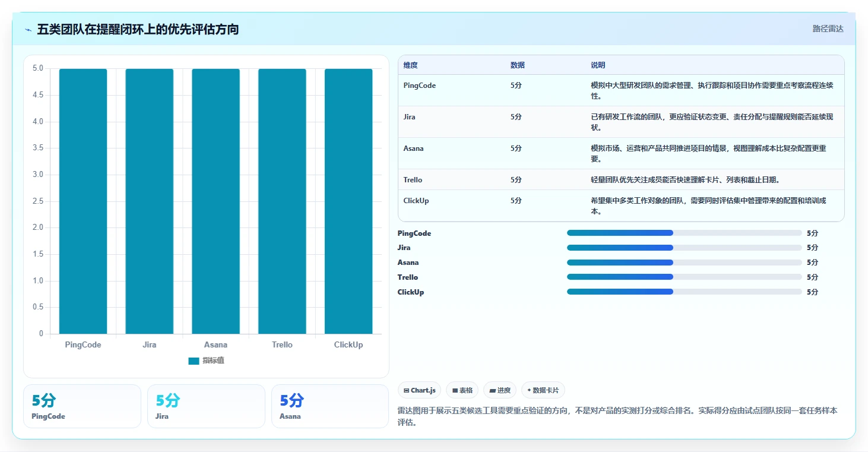Click the ClickUp x-axis label
Image resolution: width=868 pixels, height=452 pixels.
(x=349, y=344)
